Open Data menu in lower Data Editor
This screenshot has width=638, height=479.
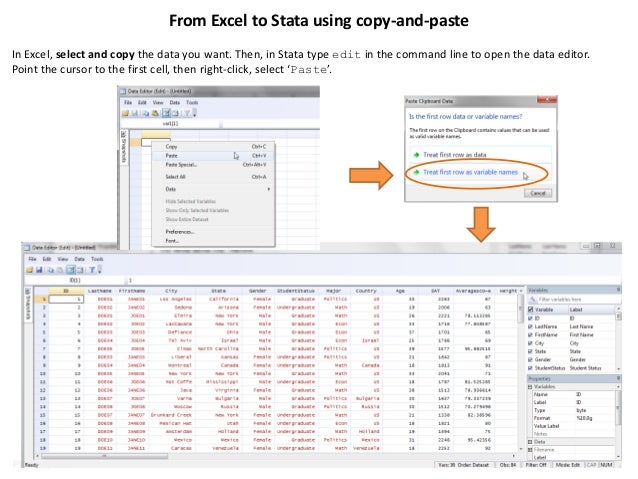pos(79,259)
